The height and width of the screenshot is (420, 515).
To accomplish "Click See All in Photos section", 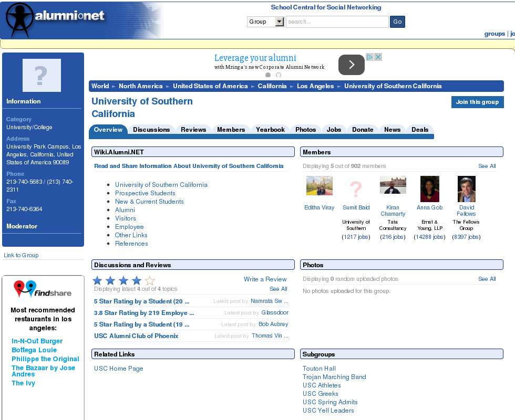I will click(x=487, y=279).
